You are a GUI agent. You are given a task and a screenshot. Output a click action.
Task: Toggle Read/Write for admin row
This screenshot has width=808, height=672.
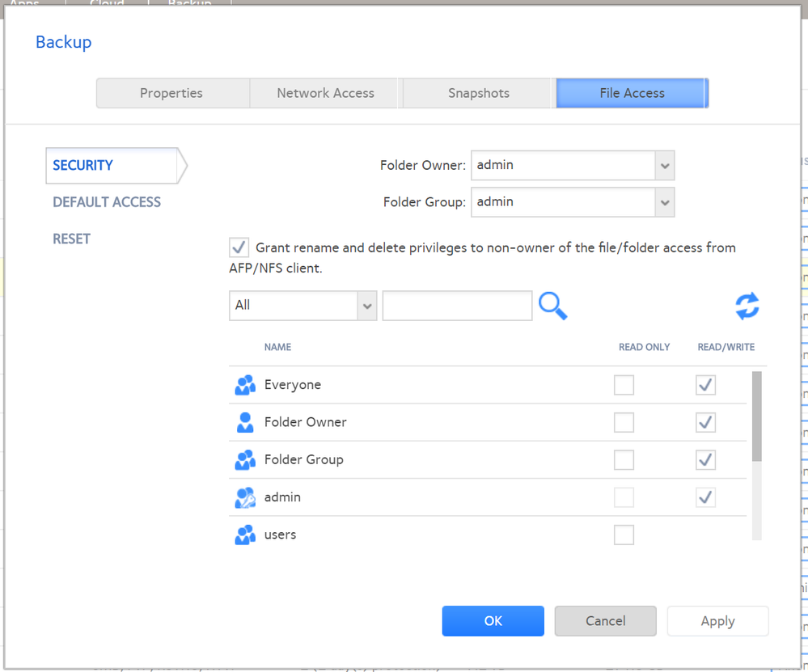pos(705,497)
